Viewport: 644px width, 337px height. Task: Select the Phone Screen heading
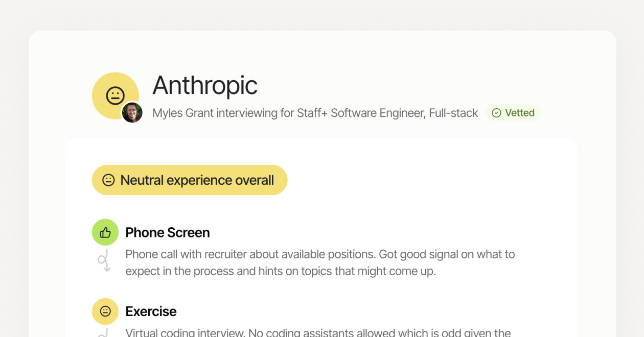(168, 232)
